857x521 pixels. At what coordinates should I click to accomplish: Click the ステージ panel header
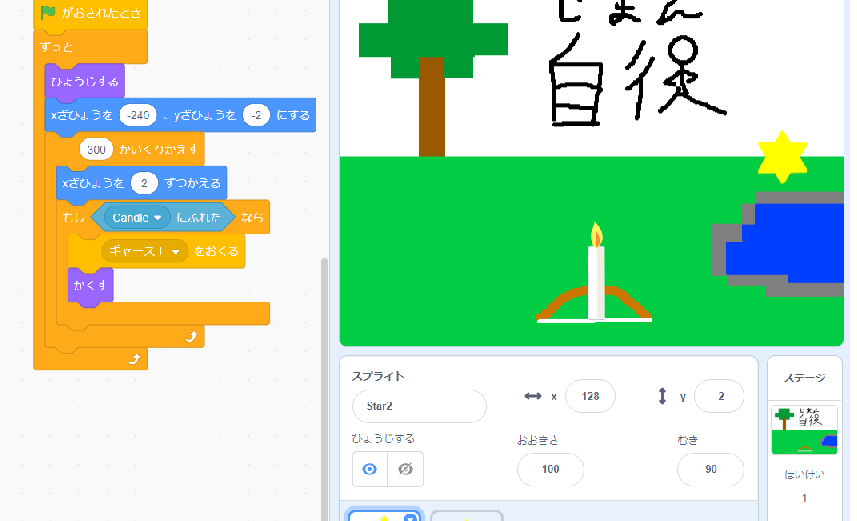click(x=805, y=378)
